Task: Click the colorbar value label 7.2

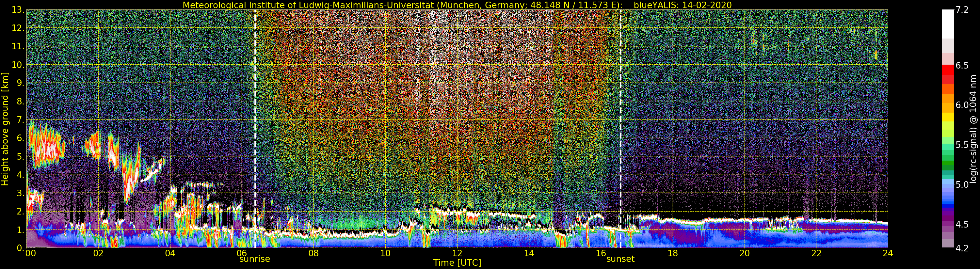Action: point(962,10)
